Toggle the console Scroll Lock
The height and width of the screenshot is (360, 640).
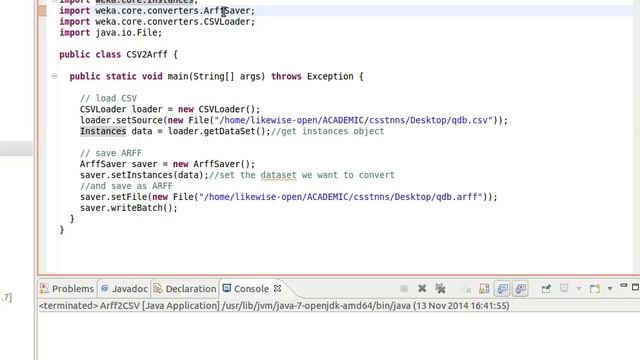[x=484, y=289]
